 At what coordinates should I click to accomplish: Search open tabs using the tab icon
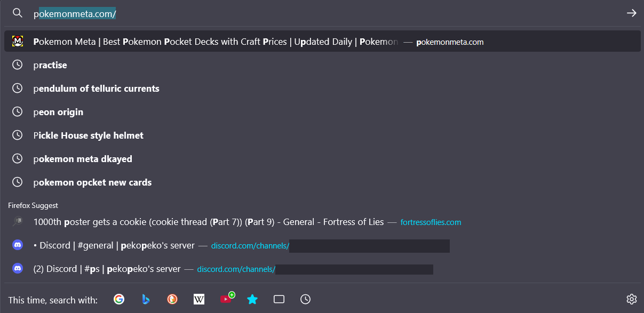tap(279, 299)
